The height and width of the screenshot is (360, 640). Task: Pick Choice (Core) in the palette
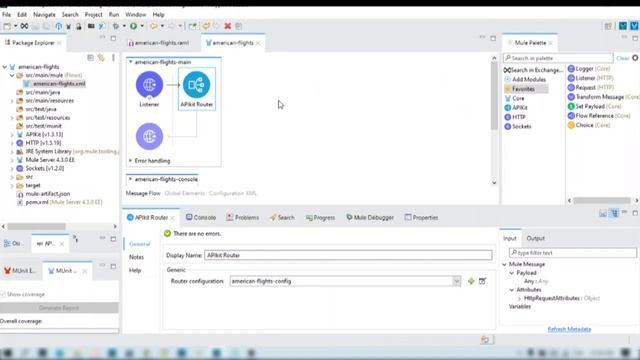click(x=589, y=125)
